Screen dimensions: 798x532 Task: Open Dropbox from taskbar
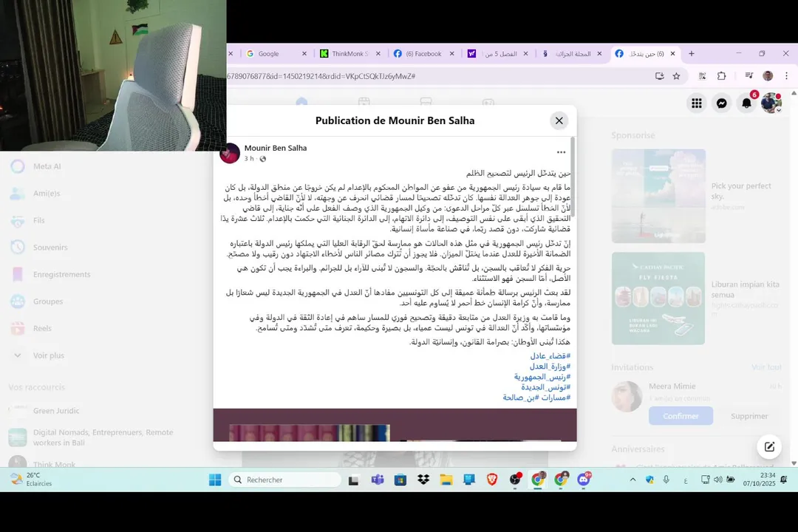tap(423, 480)
